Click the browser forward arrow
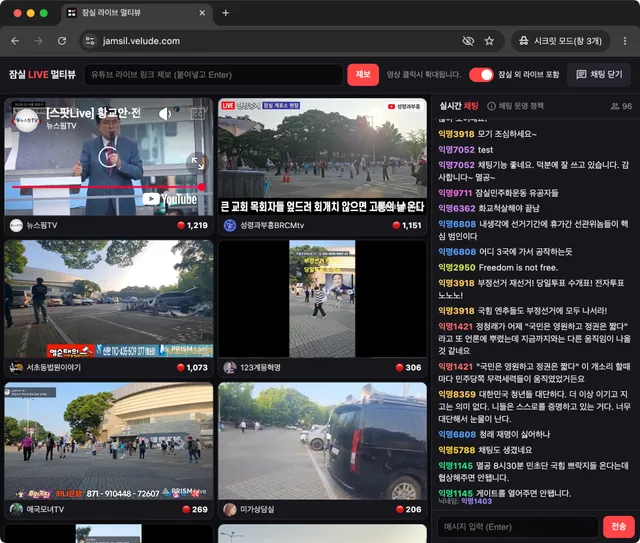This screenshot has width=640, height=543. [x=38, y=41]
